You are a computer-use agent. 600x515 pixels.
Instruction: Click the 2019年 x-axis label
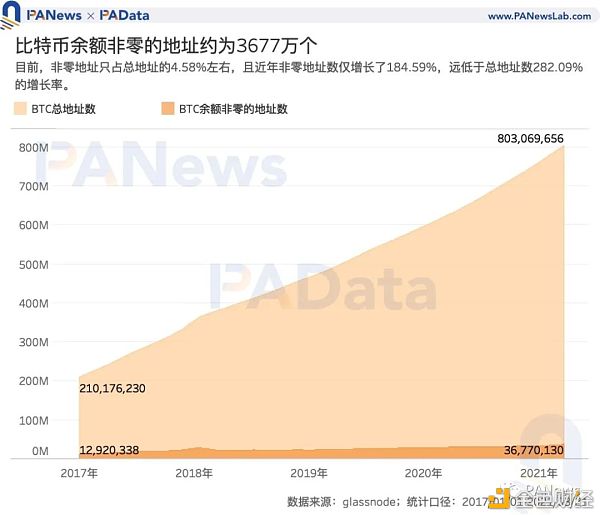(x=308, y=473)
